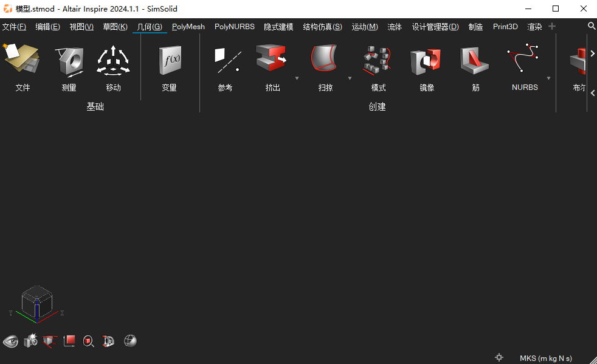Click the plus button to add ribbon tab
Image resolution: width=597 pixels, height=364 pixels.
(552, 27)
